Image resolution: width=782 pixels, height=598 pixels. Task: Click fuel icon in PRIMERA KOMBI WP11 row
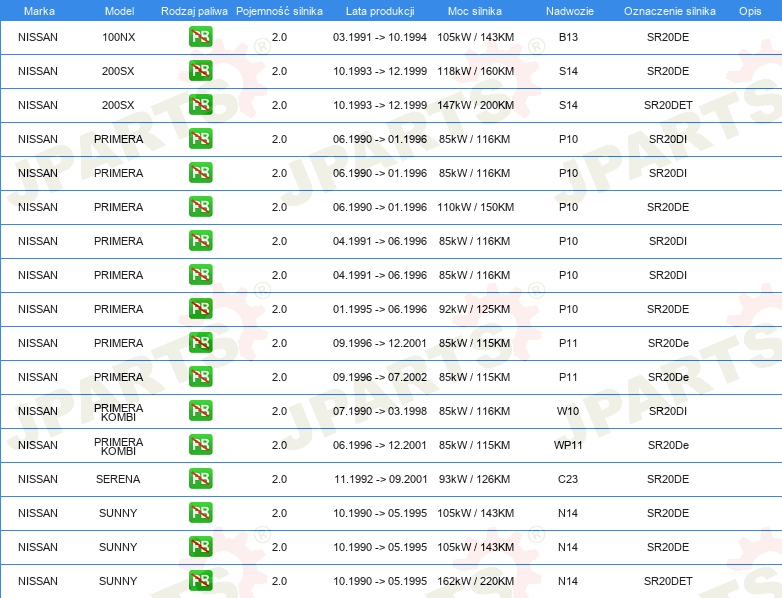[x=200, y=444]
